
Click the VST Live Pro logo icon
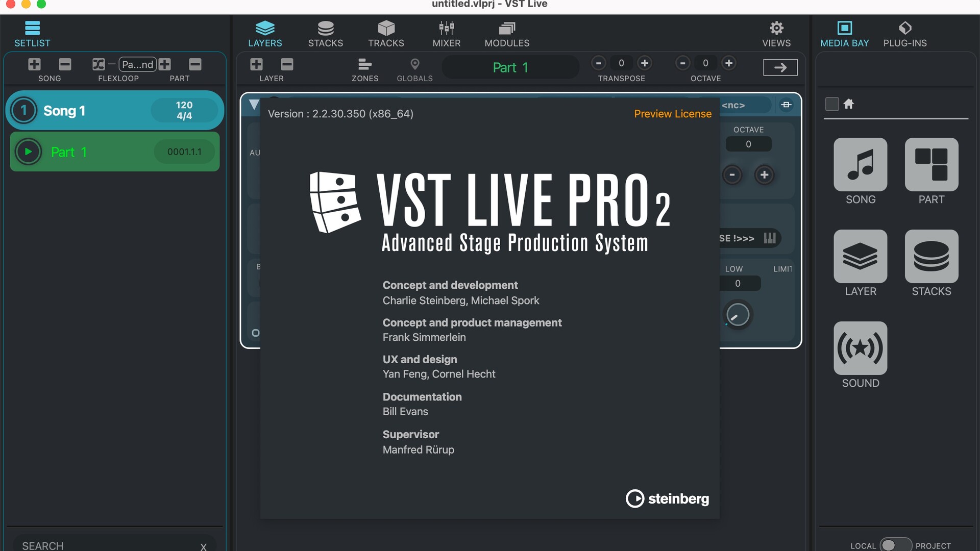point(335,203)
